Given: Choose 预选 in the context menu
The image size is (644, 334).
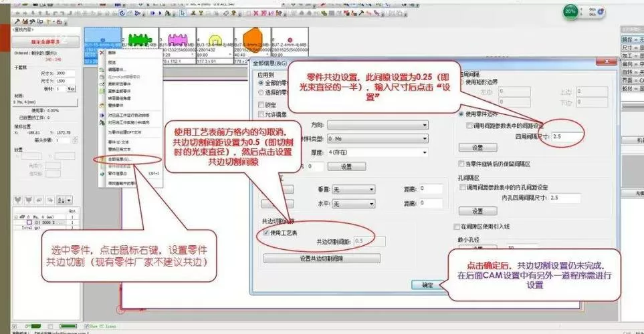Looking at the screenshot, I should pos(112,63).
